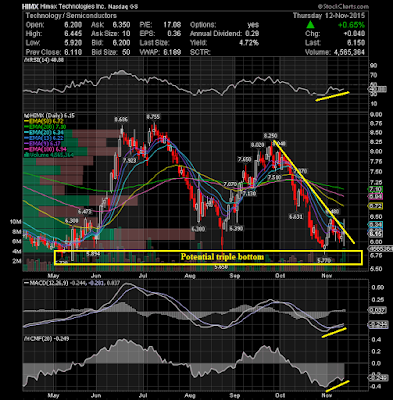Click the yellow CMF divergence trendline
Screen dimensions: 393x400
(337, 386)
